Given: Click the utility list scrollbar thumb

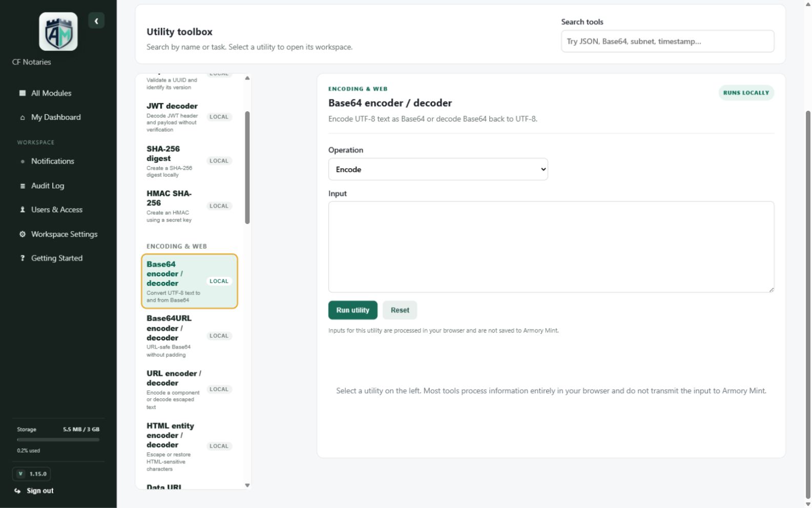Looking at the screenshot, I should pyautogui.click(x=247, y=168).
